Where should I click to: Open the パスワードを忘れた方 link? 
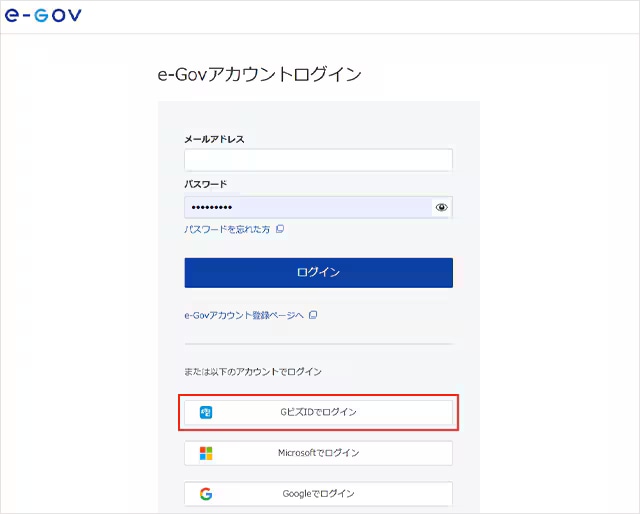[x=227, y=229]
